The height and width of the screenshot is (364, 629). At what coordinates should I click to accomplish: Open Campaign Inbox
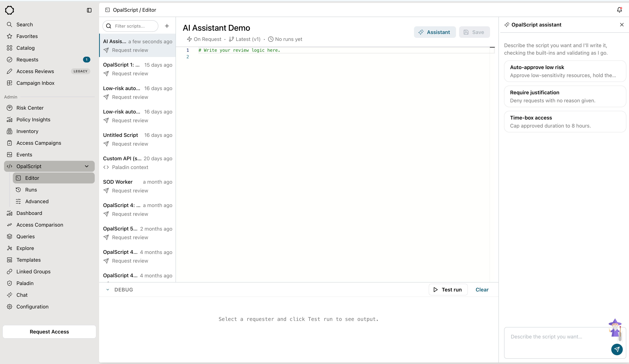(49, 83)
